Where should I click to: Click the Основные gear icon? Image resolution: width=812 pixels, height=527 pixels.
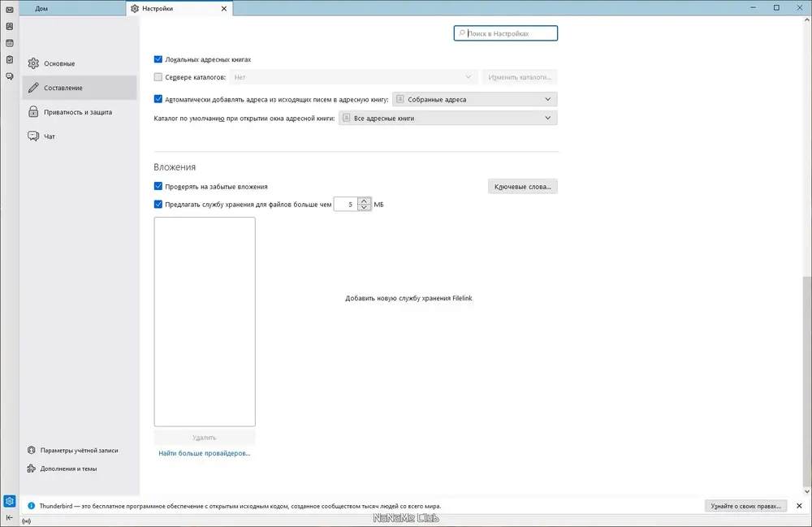coord(33,63)
